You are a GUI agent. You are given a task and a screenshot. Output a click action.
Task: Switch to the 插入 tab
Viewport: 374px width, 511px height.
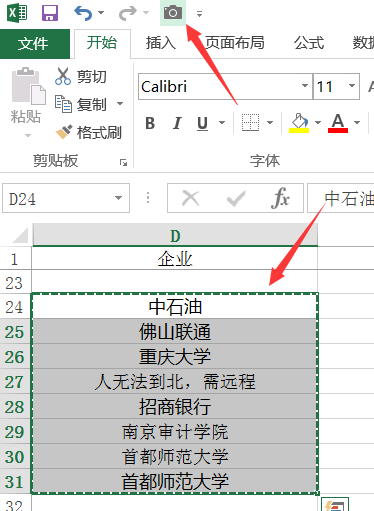[x=161, y=43]
